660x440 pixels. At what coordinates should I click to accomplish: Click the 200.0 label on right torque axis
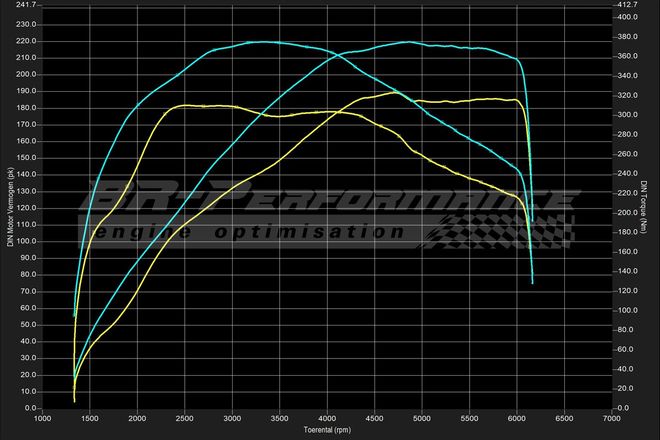628,213
